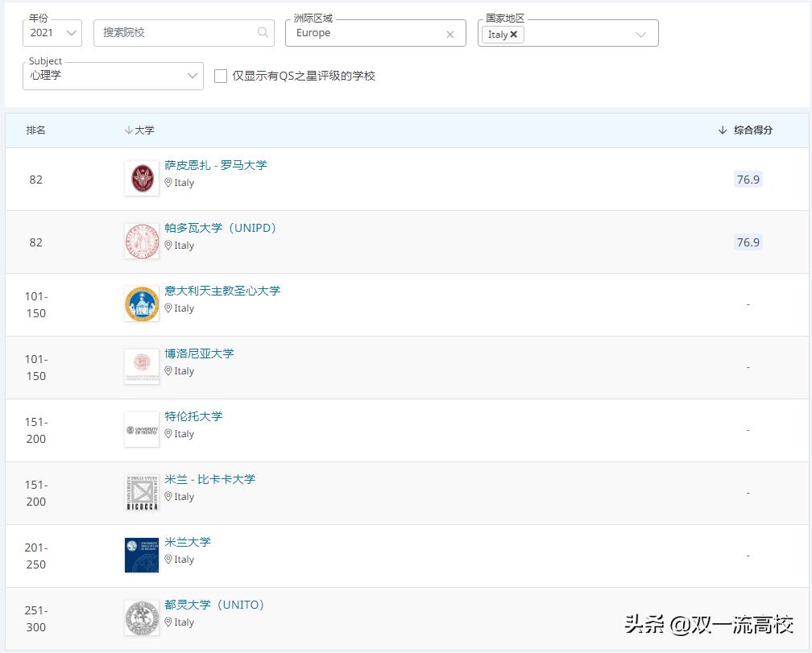This screenshot has width=812, height=653.
Task: Enable 仅显示有QS之星评级的学校 checkbox
Action: coord(221,76)
